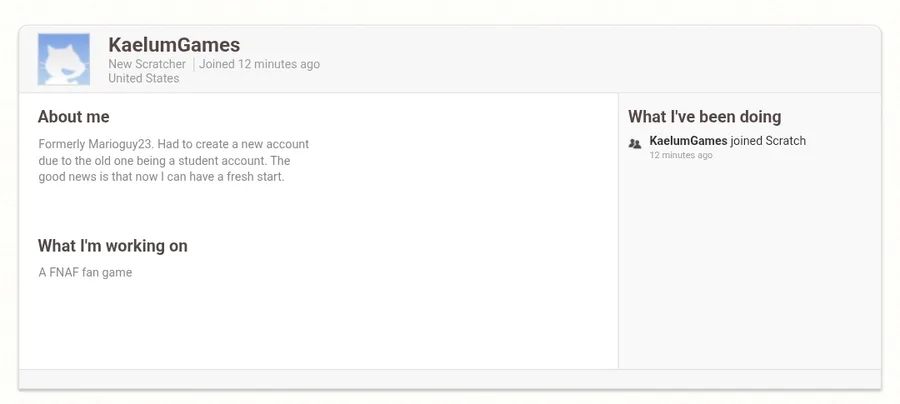Click the divider between Joined and New Scratcher
Image resolution: width=900 pixels, height=404 pixels.
[193, 64]
